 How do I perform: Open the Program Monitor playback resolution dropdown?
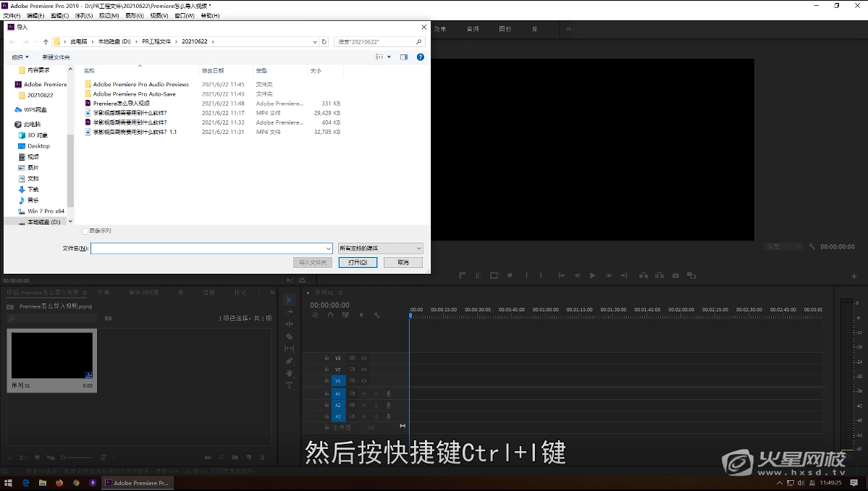(x=783, y=246)
